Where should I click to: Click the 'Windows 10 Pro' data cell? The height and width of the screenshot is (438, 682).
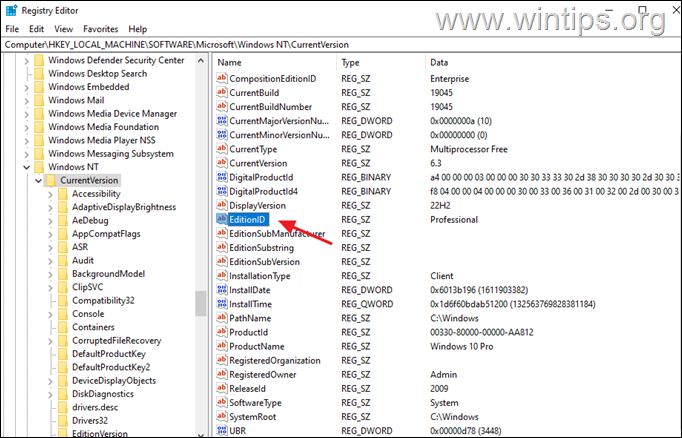tap(461, 346)
